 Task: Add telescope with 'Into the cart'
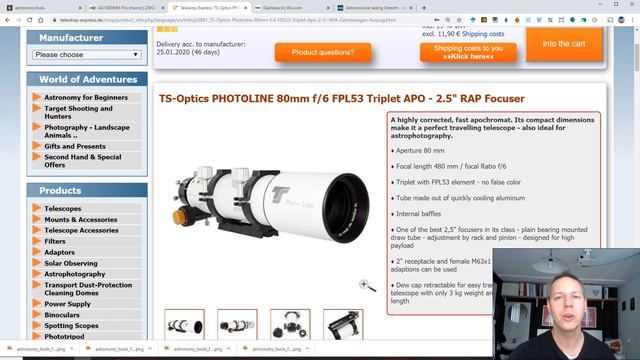564,44
